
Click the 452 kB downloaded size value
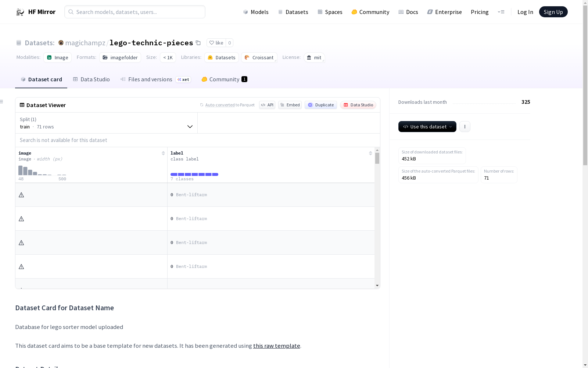(x=409, y=159)
